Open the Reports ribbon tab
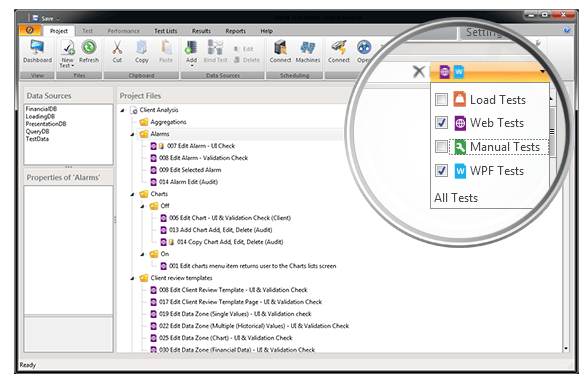The width and height of the screenshot is (583, 382). pos(235,31)
